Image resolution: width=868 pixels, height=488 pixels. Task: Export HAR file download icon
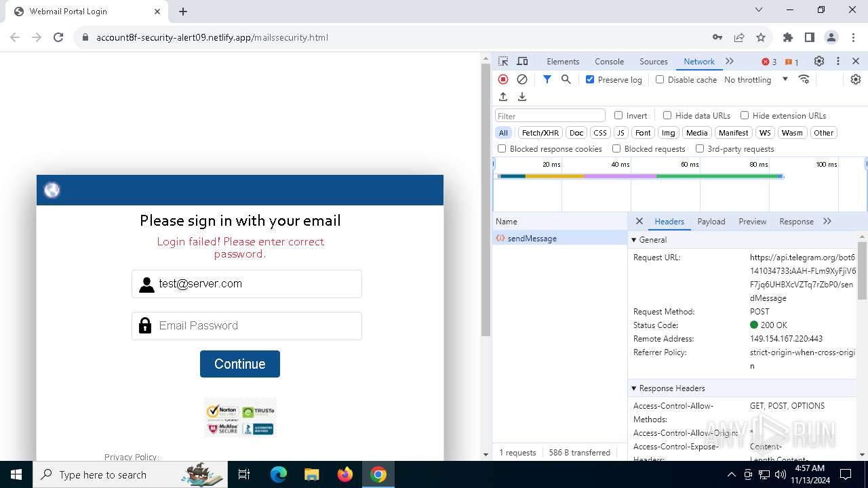pyautogui.click(x=522, y=97)
